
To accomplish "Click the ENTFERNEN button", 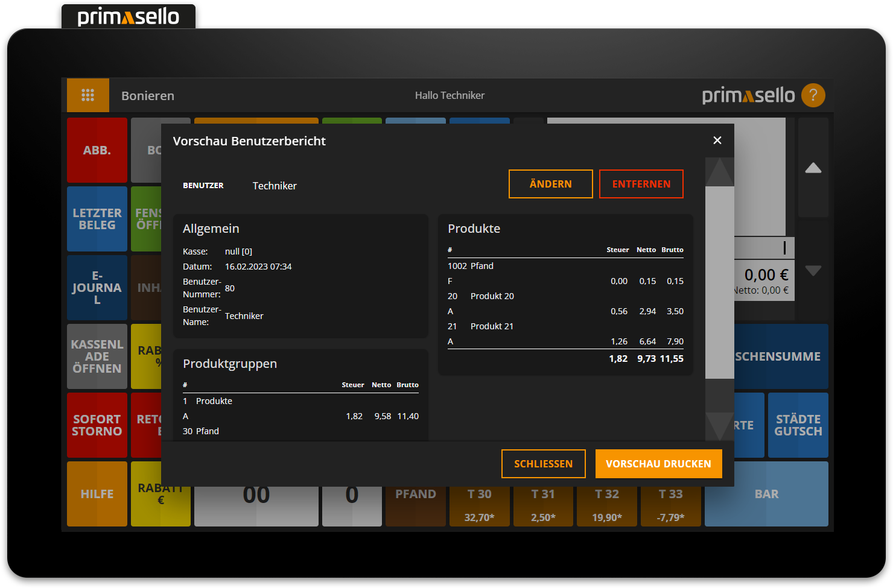I will tap(641, 184).
